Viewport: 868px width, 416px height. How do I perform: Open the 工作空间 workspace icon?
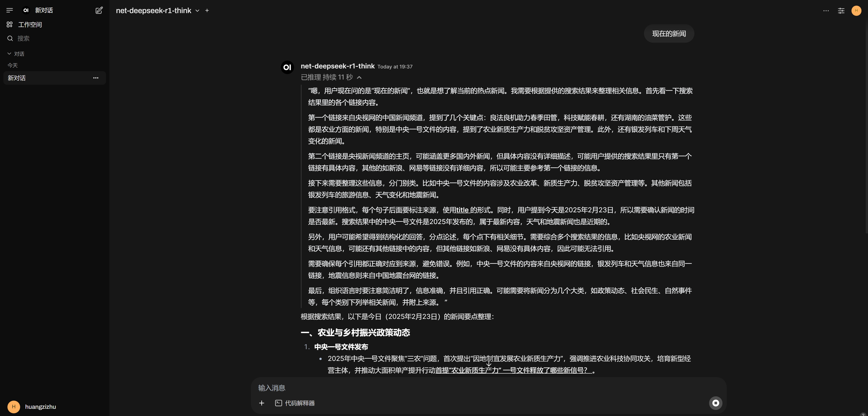pos(9,24)
